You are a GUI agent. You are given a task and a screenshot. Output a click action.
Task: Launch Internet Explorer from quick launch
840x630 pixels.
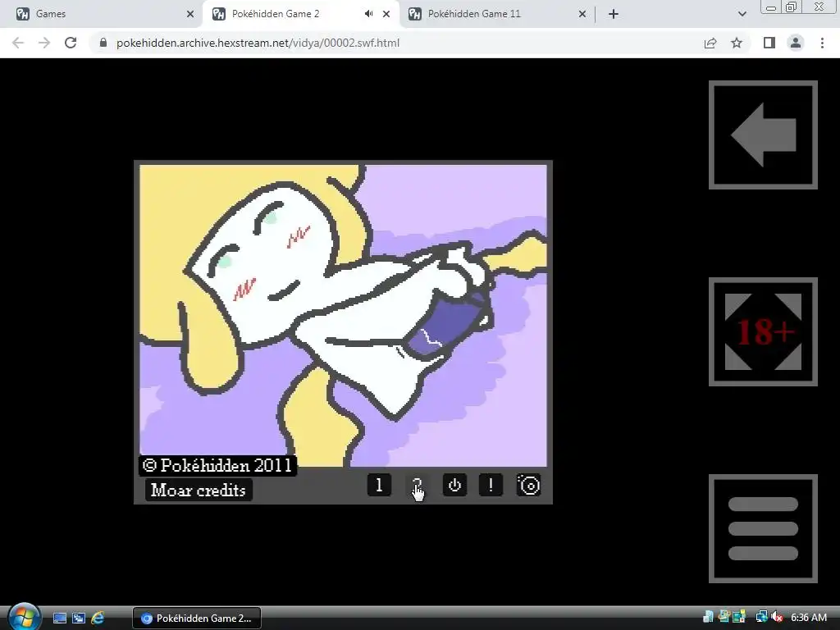coord(98,619)
